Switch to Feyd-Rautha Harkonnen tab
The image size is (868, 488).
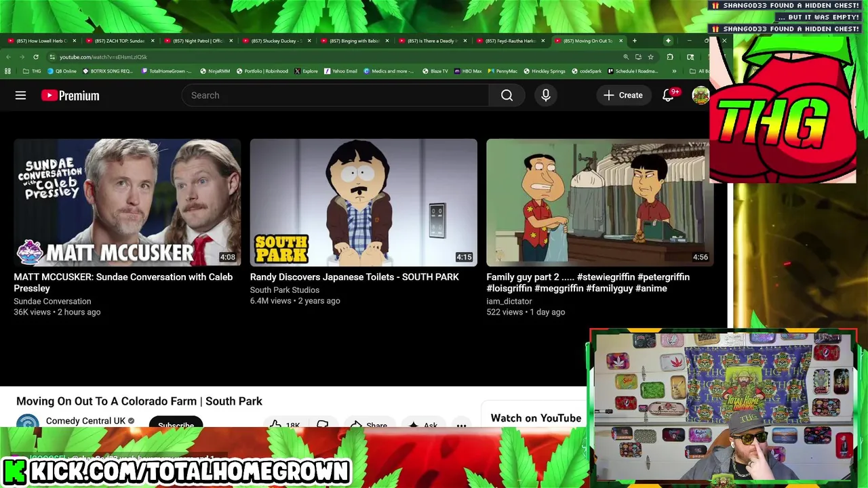click(x=510, y=41)
